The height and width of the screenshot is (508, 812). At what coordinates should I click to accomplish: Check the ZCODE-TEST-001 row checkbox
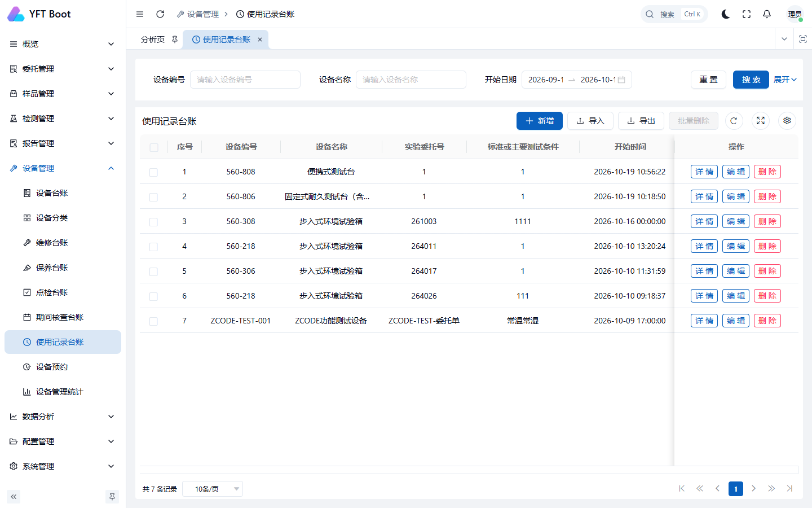click(153, 321)
